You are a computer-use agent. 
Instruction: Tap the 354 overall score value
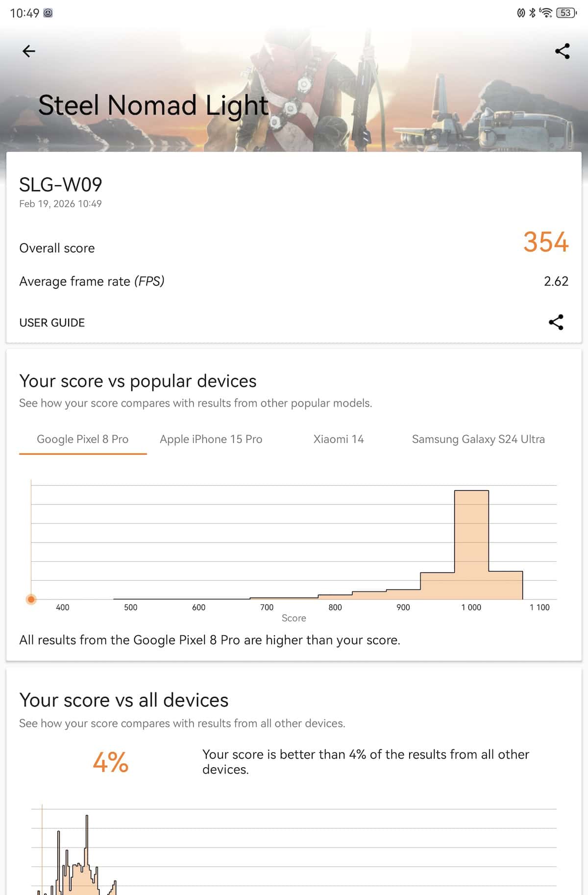545,242
